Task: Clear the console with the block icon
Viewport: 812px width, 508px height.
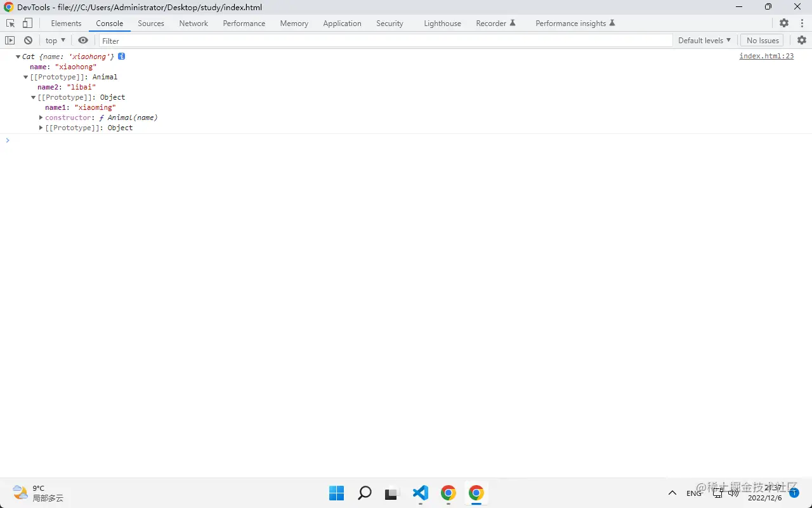Action: coord(28,40)
